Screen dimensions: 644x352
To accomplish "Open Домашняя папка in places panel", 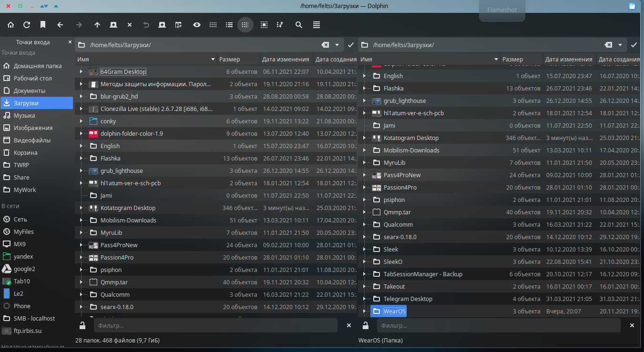I will 37,66.
